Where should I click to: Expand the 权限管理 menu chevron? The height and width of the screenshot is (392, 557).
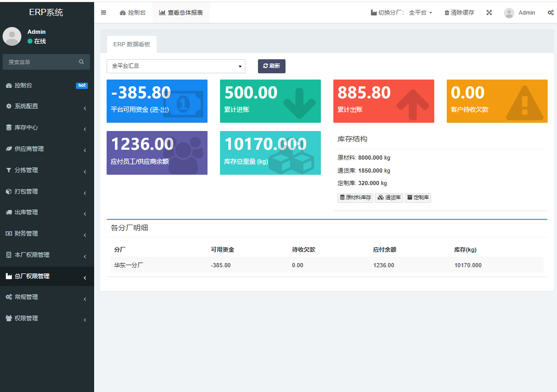(85, 320)
